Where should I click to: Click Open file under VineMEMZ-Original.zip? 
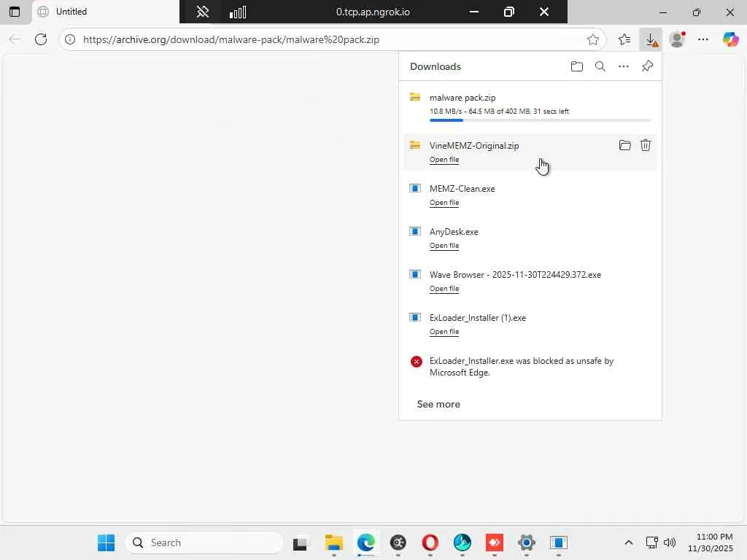[x=444, y=160]
